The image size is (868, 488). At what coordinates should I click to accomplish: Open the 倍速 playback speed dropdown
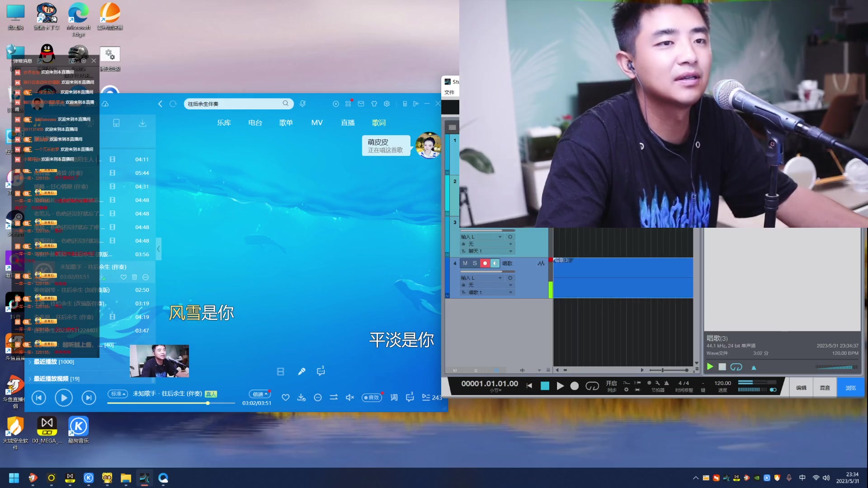[259, 394]
